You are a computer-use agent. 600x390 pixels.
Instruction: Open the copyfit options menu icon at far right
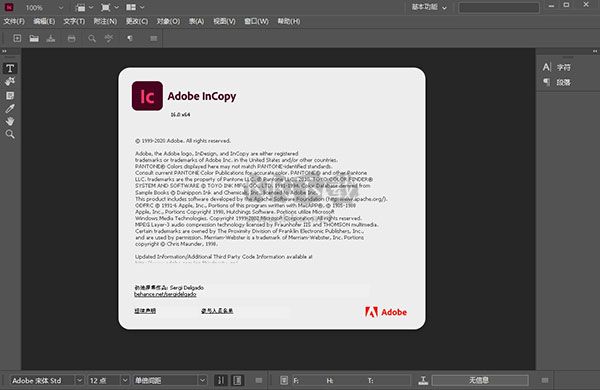click(x=545, y=380)
